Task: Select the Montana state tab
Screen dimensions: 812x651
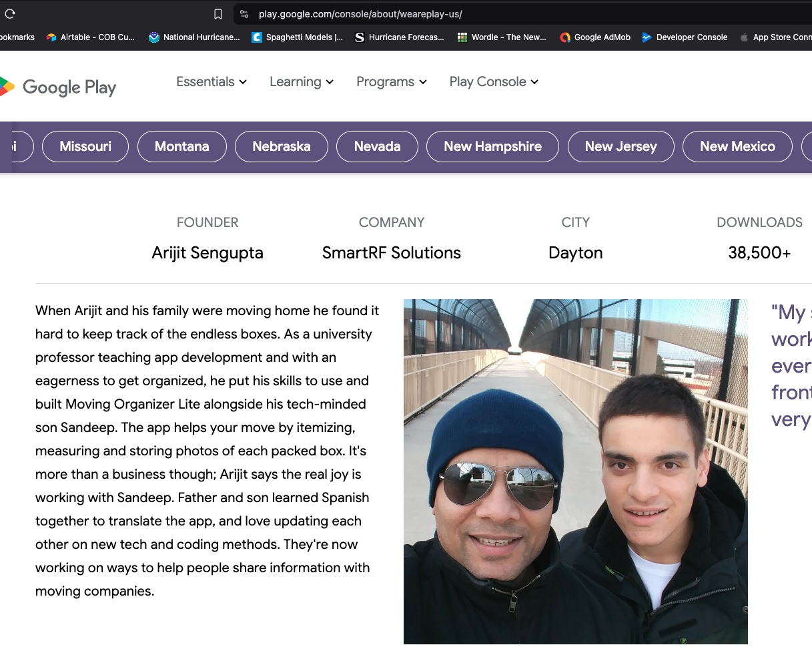Action: click(182, 146)
